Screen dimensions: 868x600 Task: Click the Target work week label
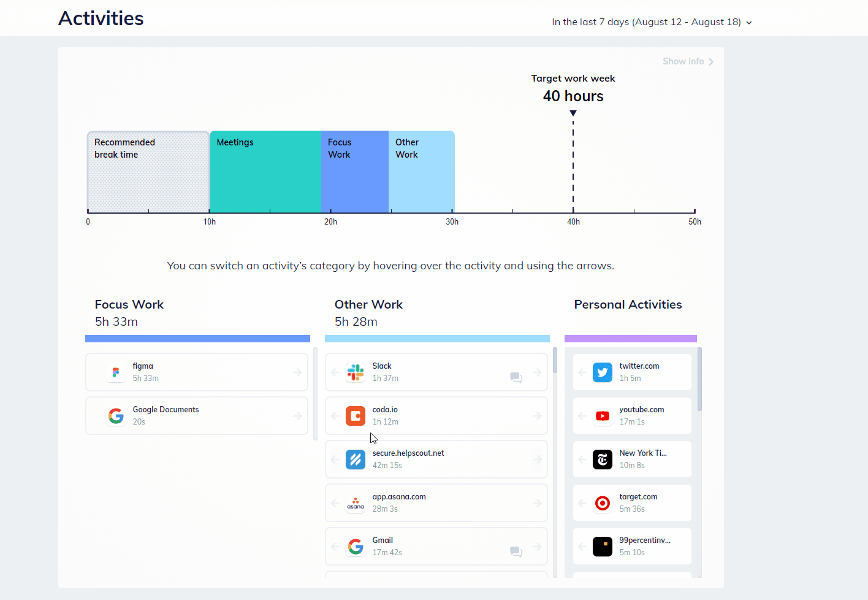tap(573, 79)
